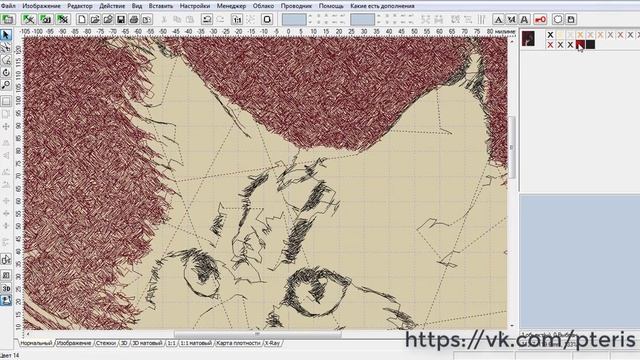This screenshot has width=640, height=360.
Task: Toggle the red X color box in second row
Action: (550, 44)
